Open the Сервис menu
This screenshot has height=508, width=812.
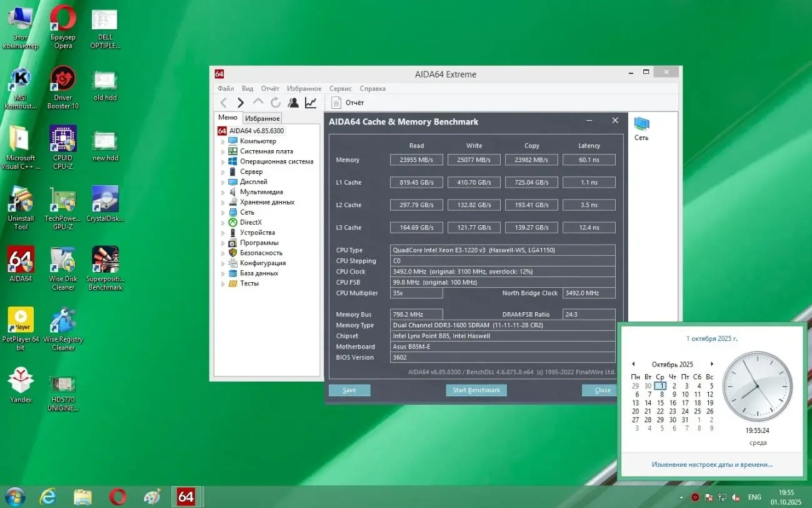tap(341, 89)
